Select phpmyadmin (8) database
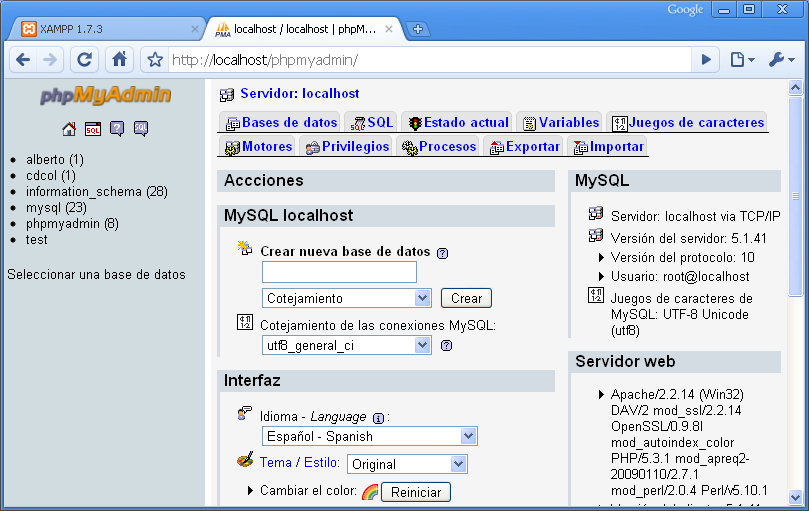 pyautogui.click(x=72, y=223)
